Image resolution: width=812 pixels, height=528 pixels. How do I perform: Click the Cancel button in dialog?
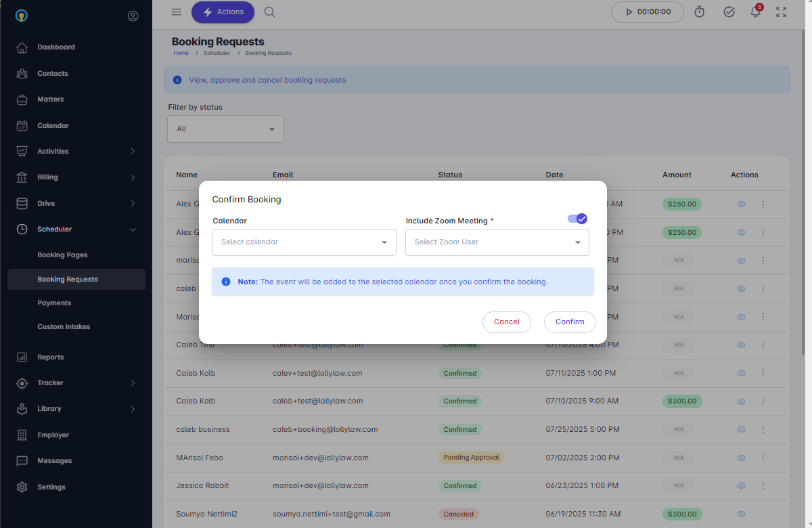pyautogui.click(x=507, y=322)
